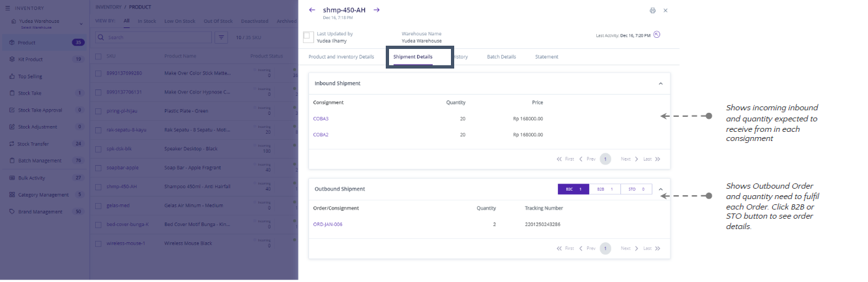Open Stock Take Approval in the sidebar
The image size is (868, 282).
coord(44,110)
